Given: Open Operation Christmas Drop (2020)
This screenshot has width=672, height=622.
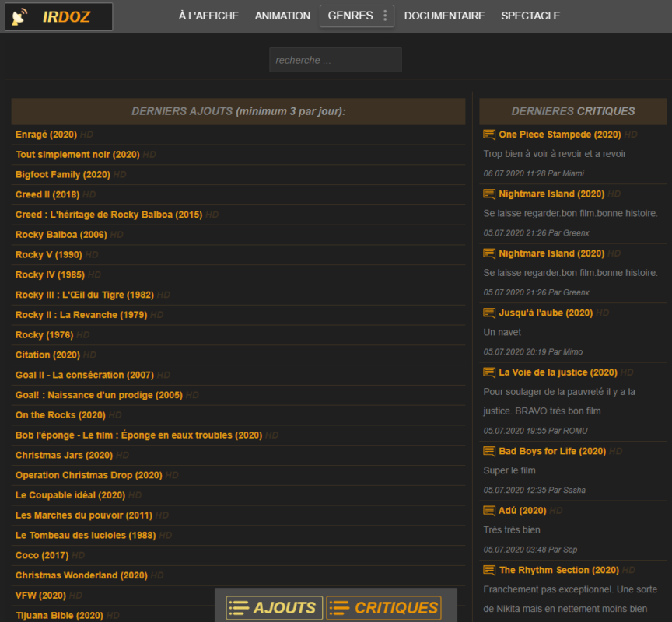Looking at the screenshot, I should point(89,476).
